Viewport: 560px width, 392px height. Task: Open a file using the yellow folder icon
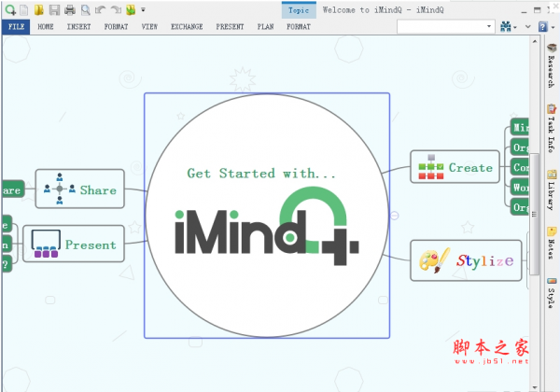click(39, 10)
